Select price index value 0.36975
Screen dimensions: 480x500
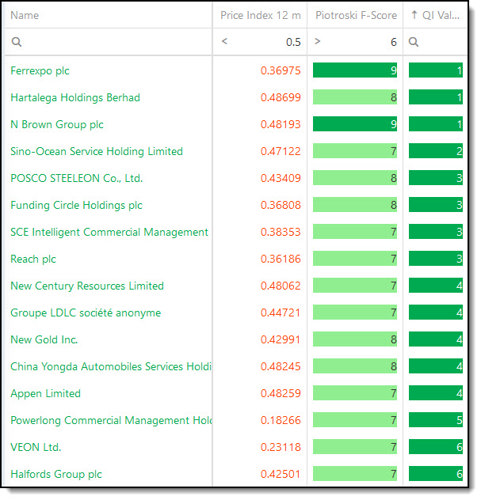[281, 71]
